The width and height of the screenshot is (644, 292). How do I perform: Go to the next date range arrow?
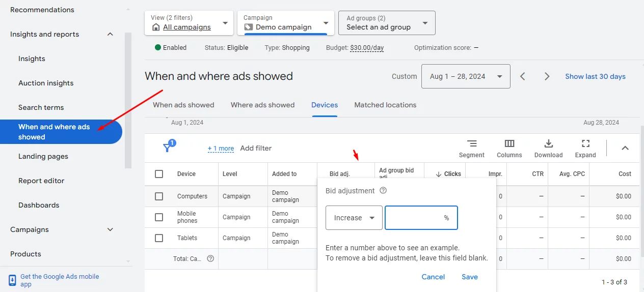(547, 76)
